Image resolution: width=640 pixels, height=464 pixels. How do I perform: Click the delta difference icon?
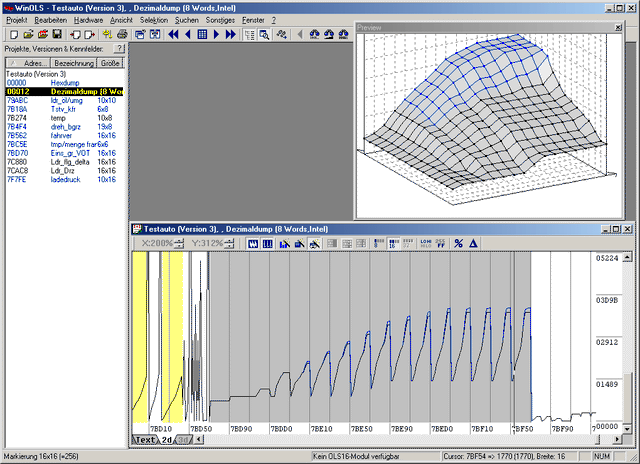pos(473,243)
